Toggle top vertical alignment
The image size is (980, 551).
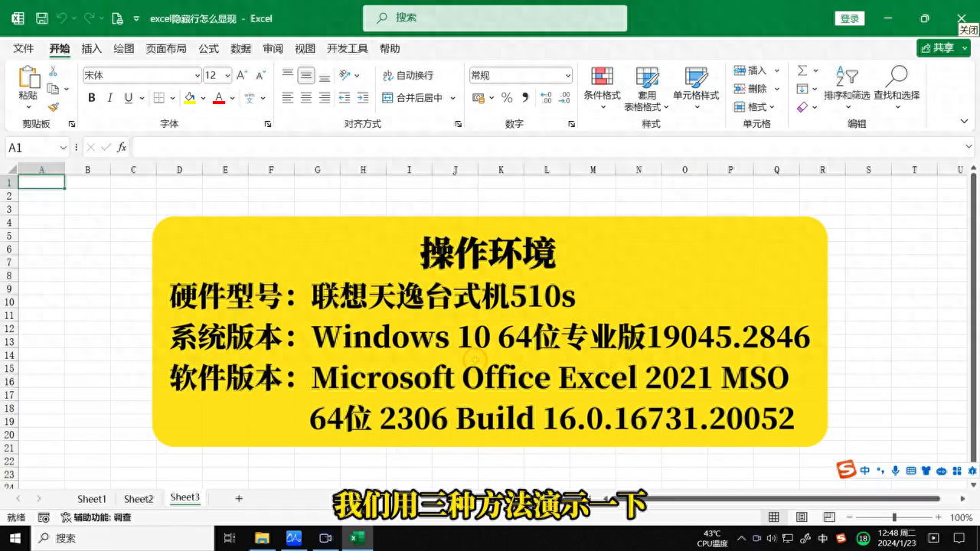(x=288, y=75)
